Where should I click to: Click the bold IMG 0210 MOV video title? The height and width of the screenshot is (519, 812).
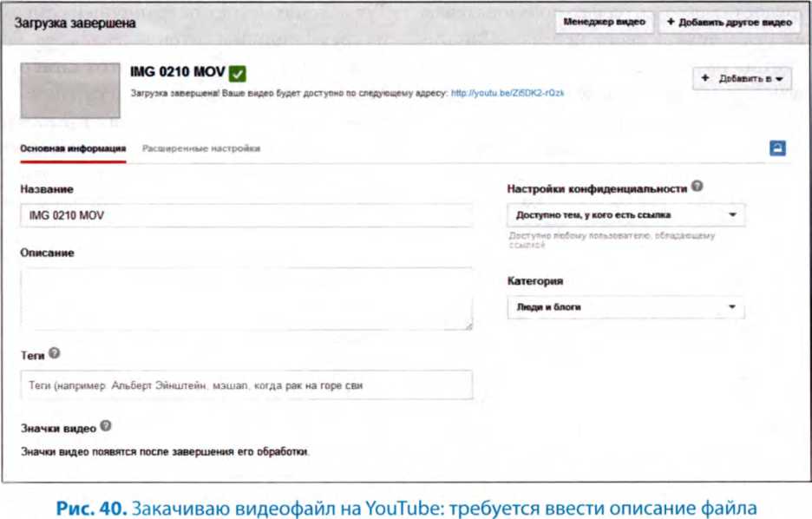click(x=178, y=72)
